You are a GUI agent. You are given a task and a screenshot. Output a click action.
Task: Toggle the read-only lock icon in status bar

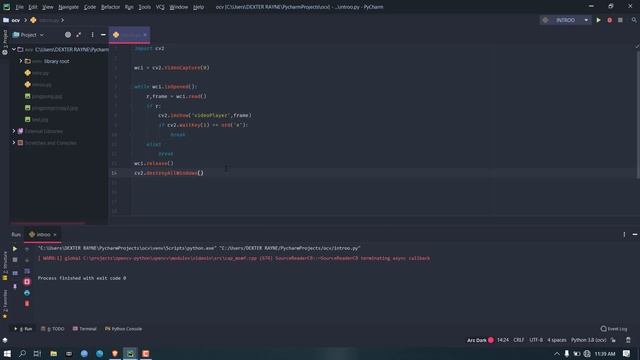click(613, 340)
